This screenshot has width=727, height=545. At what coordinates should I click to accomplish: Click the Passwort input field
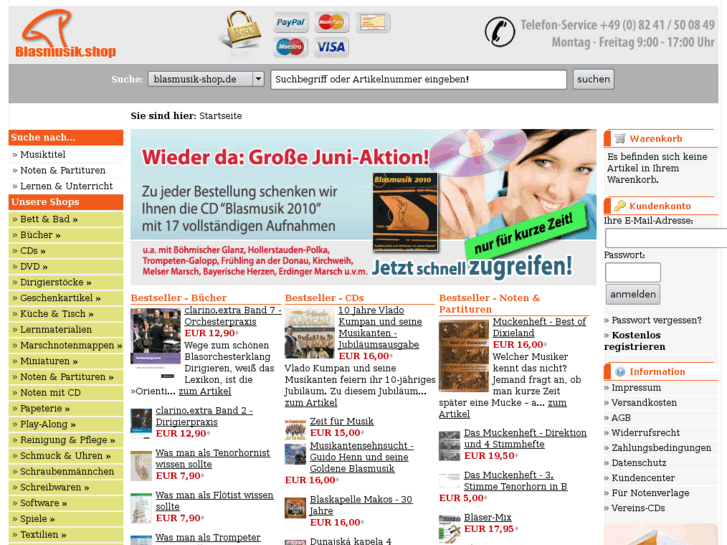(633, 272)
